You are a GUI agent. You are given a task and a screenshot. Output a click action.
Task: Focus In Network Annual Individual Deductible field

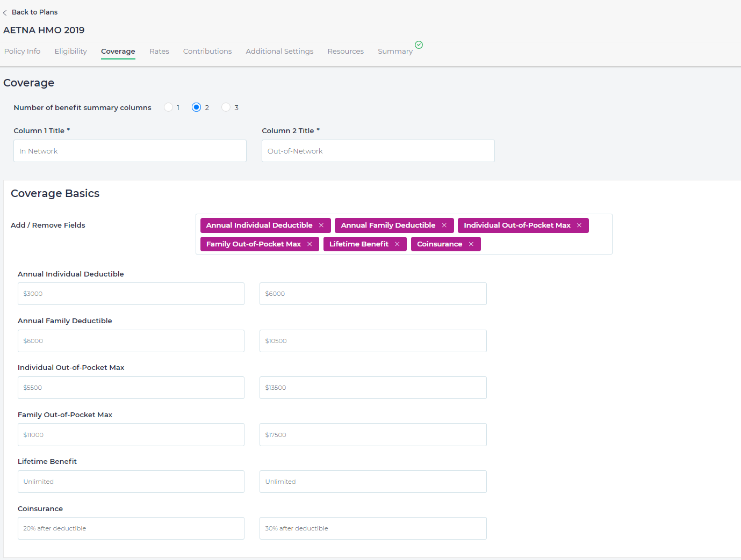(x=131, y=294)
